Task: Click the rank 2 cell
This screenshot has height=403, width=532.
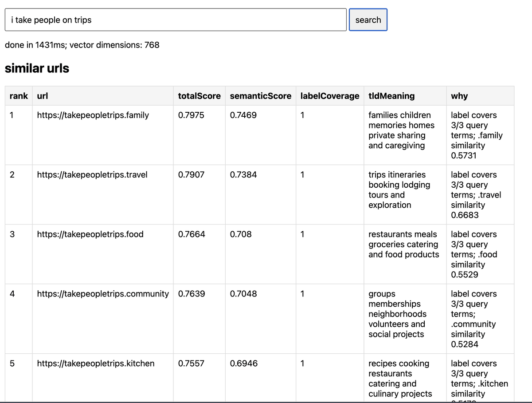Action: pos(19,194)
